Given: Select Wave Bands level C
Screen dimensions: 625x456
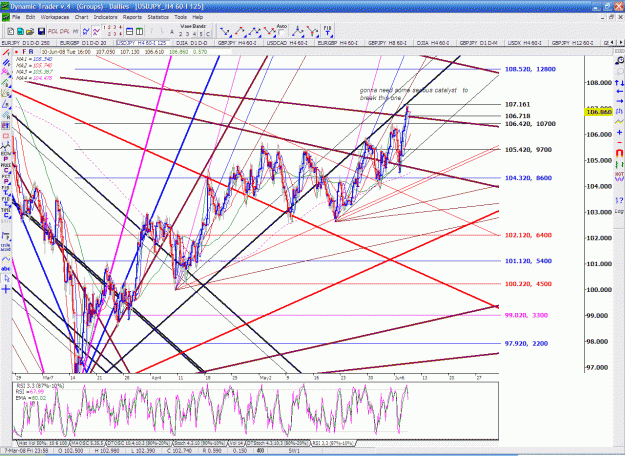Looking at the screenshot, I should pyautogui.click(x=207, y=34).
